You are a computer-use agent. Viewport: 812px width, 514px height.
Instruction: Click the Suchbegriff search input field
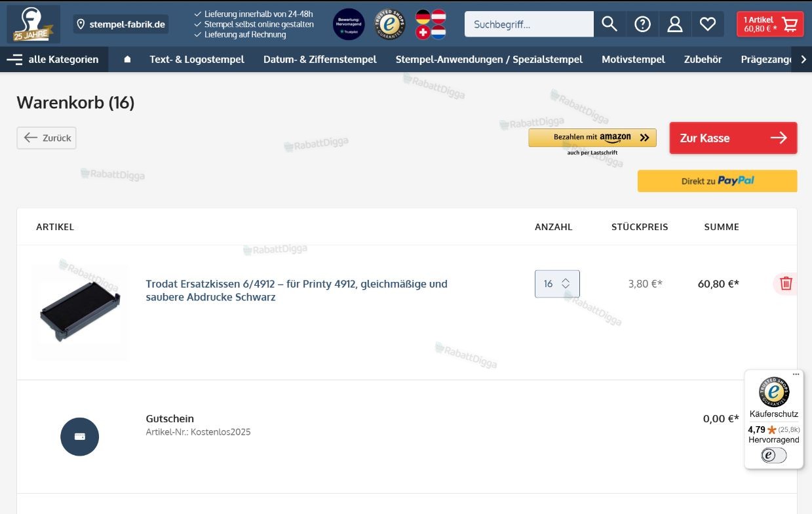[529, 24]
